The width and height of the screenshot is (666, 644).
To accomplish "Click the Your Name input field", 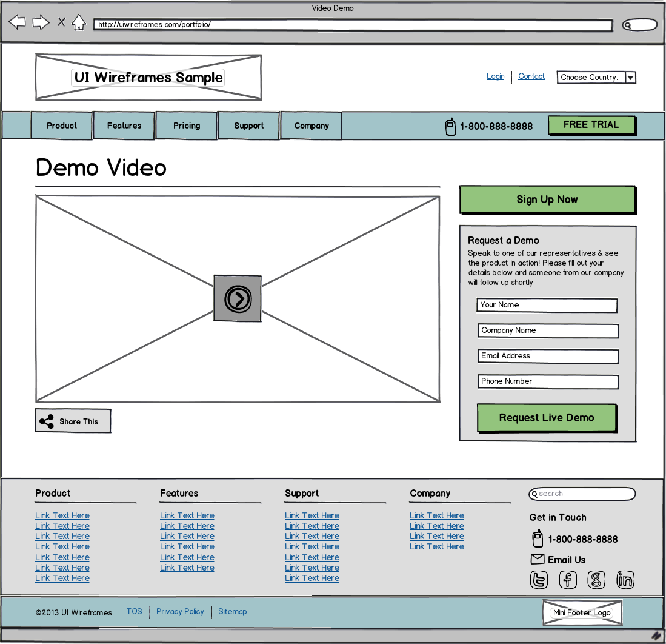I will pyautogui.click(x=547, y=305).
